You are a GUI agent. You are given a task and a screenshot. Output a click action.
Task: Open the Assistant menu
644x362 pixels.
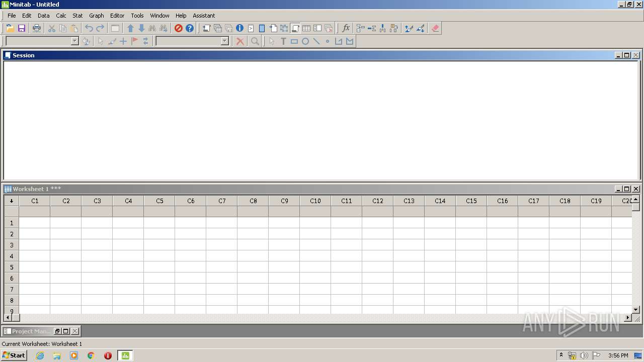click(x=204, y=16)
